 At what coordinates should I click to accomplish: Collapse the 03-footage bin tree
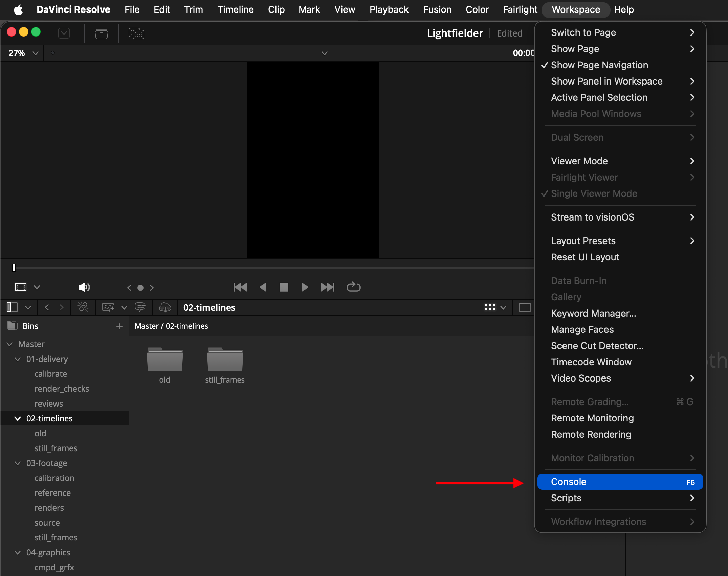point(18,463)
